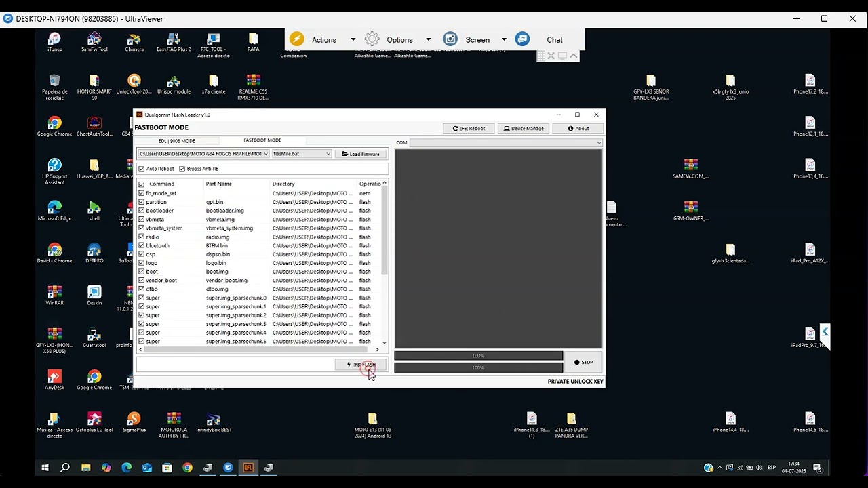Open the x7a cliente folder
The image size is (868, 488).
[214, 85]
